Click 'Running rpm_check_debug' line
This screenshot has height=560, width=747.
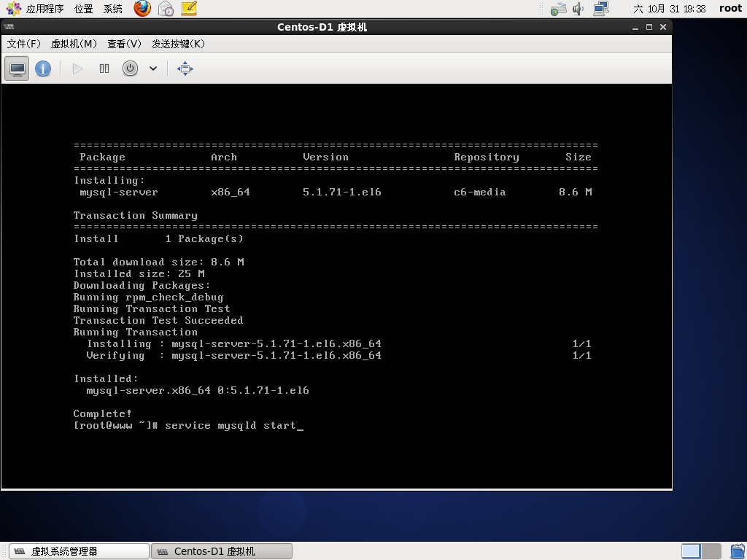pyautogui.click(x=148, y=297)
